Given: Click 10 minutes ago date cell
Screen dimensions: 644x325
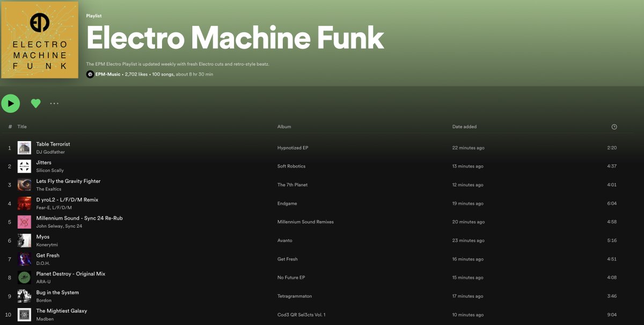Looking at the screenshot, I should 469,315.
